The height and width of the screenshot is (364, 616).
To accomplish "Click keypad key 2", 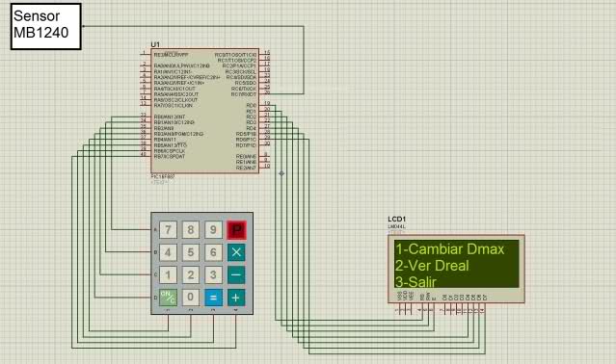I will (x=191, y=275).
